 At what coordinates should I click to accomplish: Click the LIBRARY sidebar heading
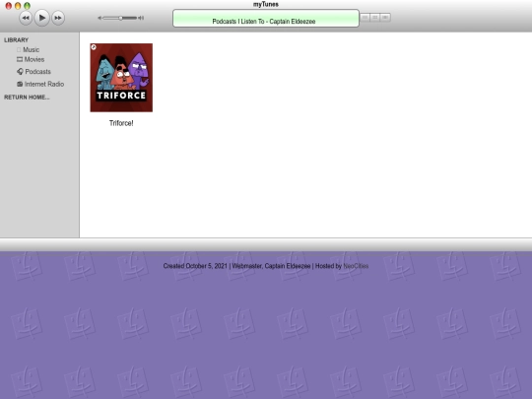(x=17, y=40)
